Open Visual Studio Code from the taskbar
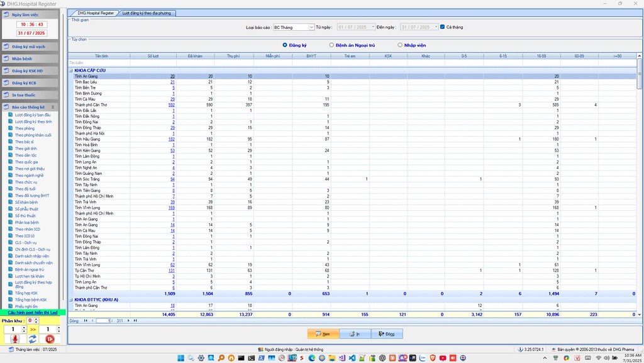The image size is (644, 363). click(352, 358)
